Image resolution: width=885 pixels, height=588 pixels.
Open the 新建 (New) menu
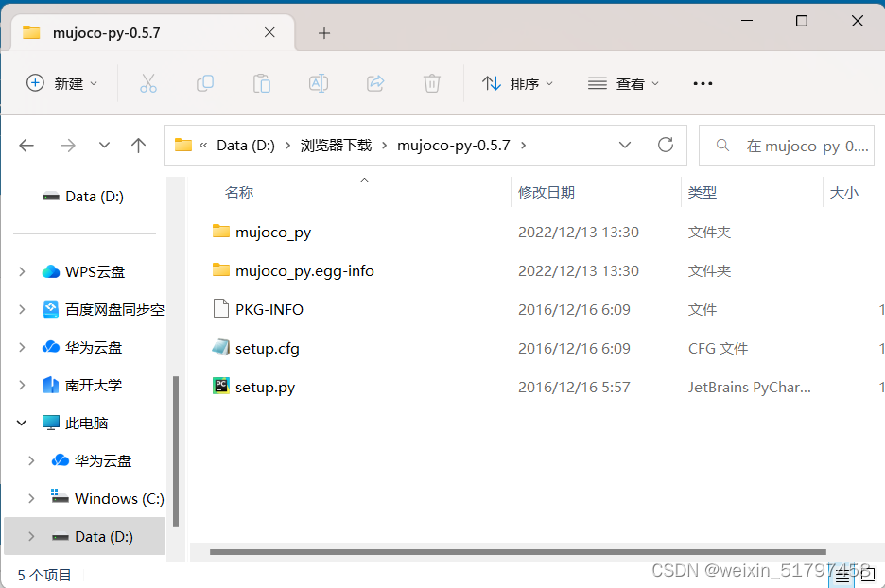(x=62, y=83)
